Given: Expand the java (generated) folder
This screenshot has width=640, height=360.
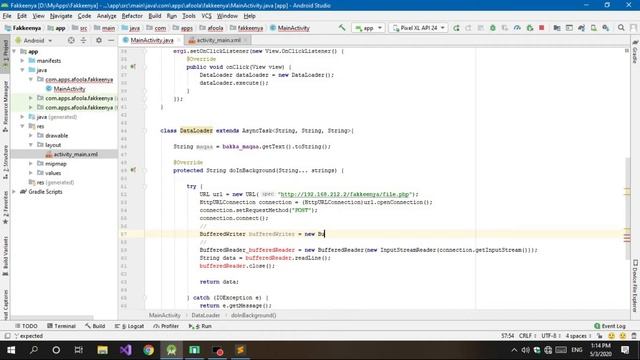Looking at the screenshot, I should (x=22, y=117).
